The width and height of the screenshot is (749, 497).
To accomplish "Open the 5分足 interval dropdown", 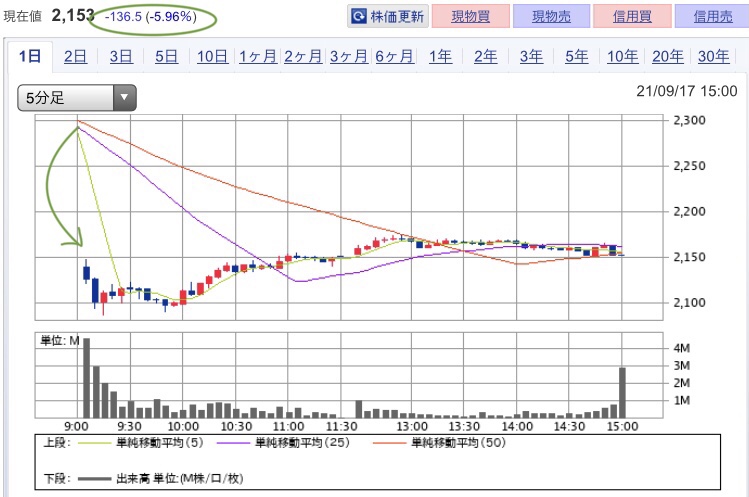I will click(77, 98).
